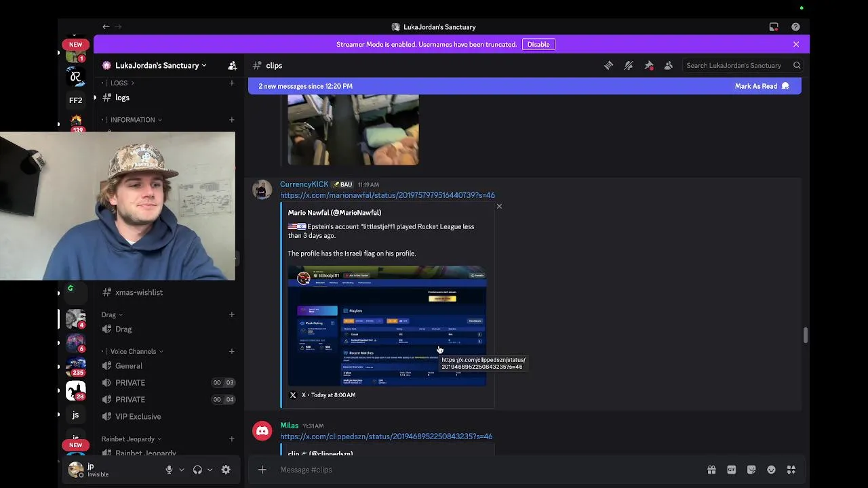Click Mark As Read
Screen dimensions: 868x488
[x=762, y=86]
